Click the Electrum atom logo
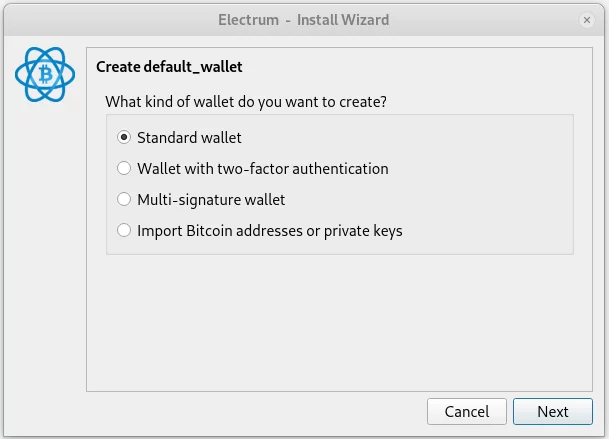609x439 pixels. coord(45,74)
